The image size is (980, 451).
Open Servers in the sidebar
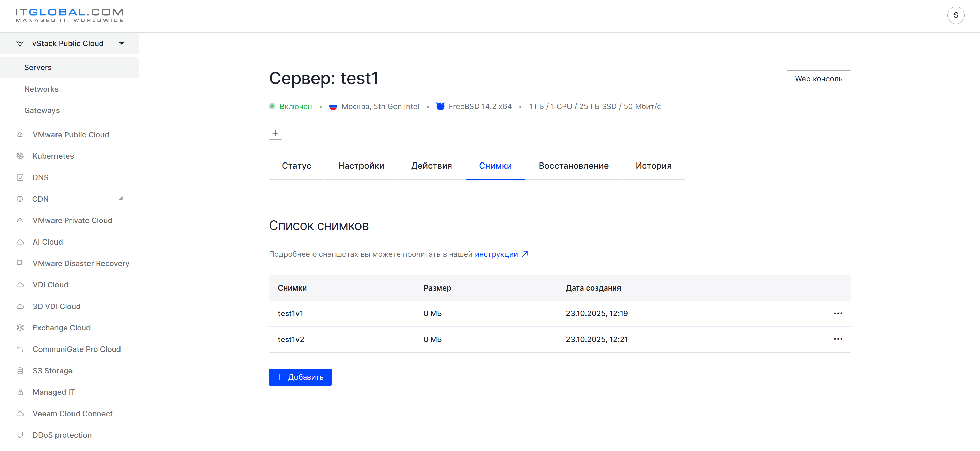point(69,67)
